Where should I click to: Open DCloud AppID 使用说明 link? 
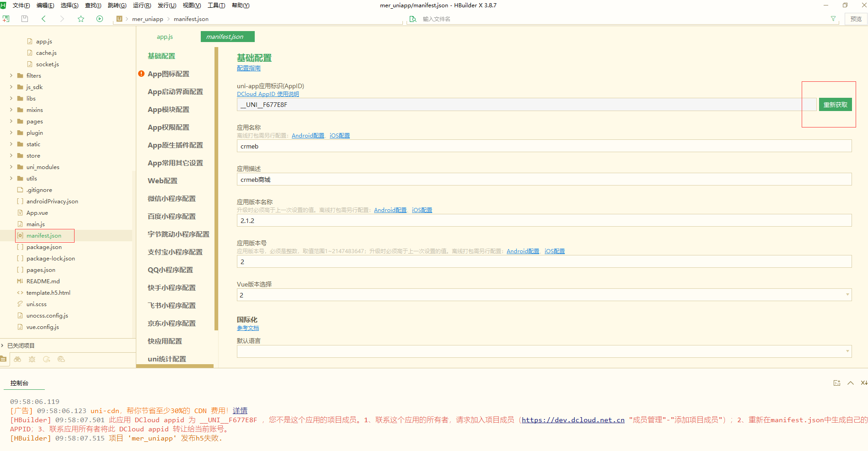tap(268, 94)
